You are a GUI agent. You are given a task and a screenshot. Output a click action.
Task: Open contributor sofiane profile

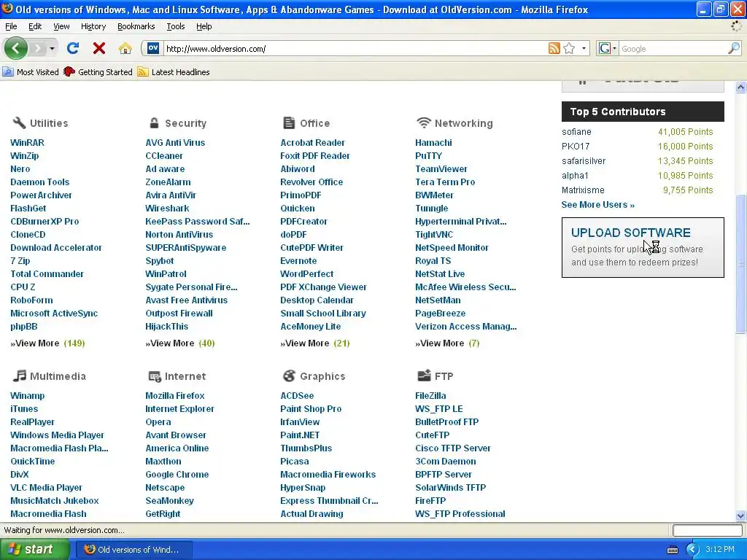pyautogui.click(x=576, y=131)
